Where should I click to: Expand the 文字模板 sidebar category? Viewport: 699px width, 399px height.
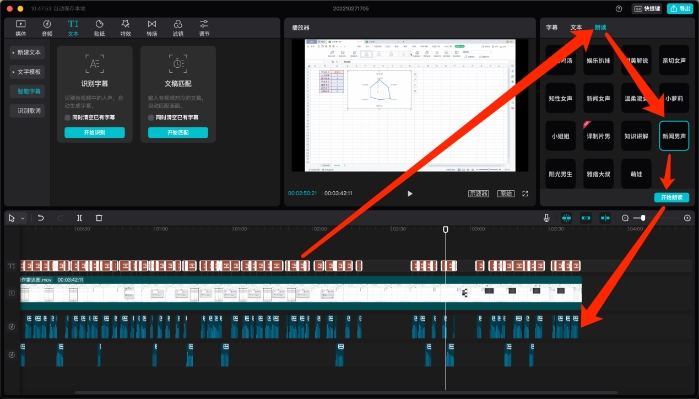28,72
